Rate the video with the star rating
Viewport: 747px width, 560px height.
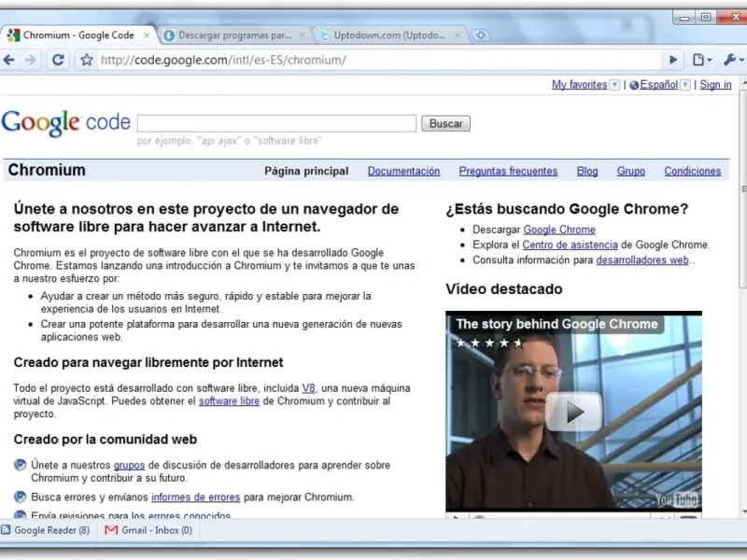coord(489,343)
